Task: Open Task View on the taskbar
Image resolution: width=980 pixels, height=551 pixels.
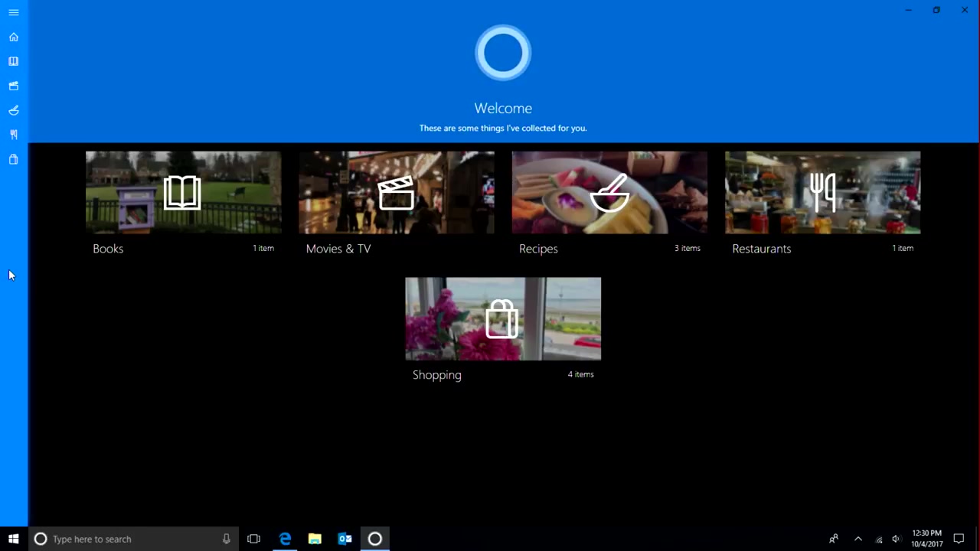Action: coord(254,539)
